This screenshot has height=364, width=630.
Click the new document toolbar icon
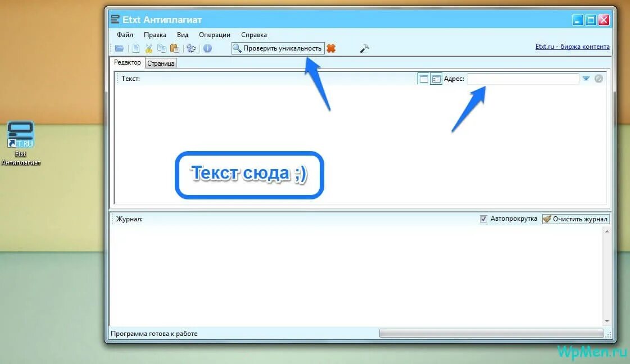[x=136, y=48]
